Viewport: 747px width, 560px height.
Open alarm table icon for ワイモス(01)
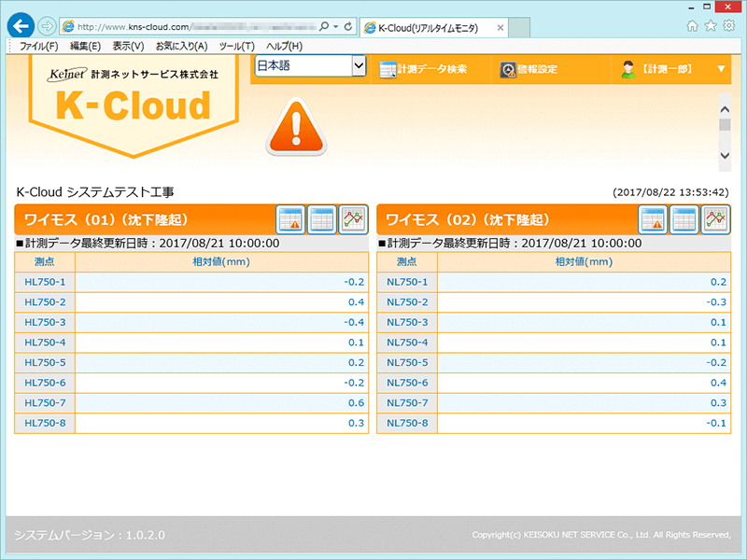(290, 219)
